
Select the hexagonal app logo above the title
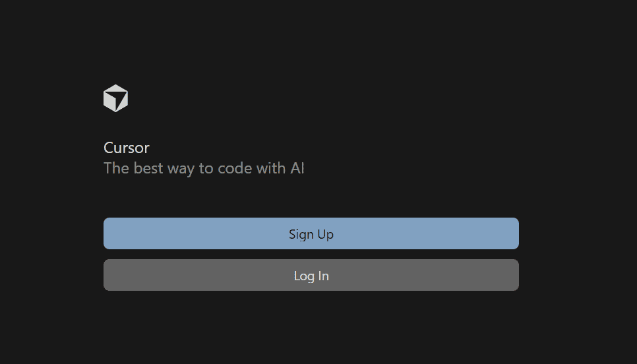pos(115,98)
